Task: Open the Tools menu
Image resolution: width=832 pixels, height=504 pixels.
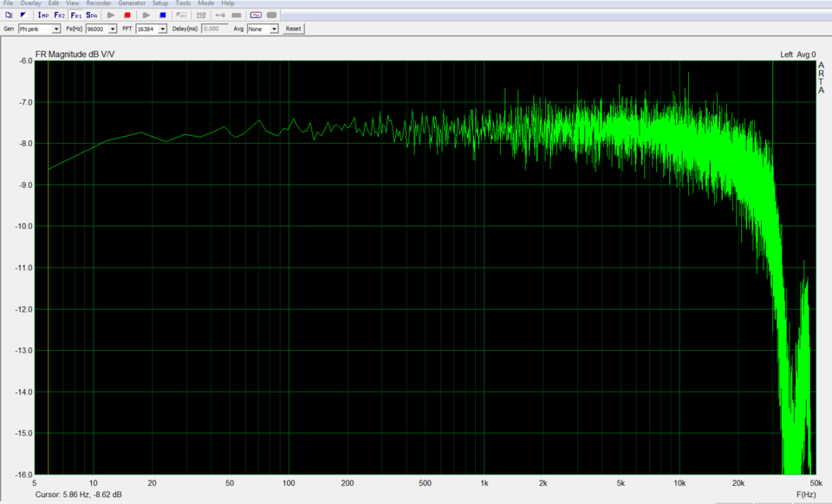Action: point(183,3)
